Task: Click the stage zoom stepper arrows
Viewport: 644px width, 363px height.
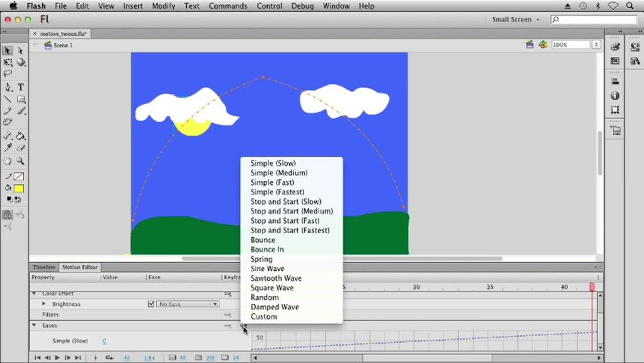Action: (x=596, y=45)
